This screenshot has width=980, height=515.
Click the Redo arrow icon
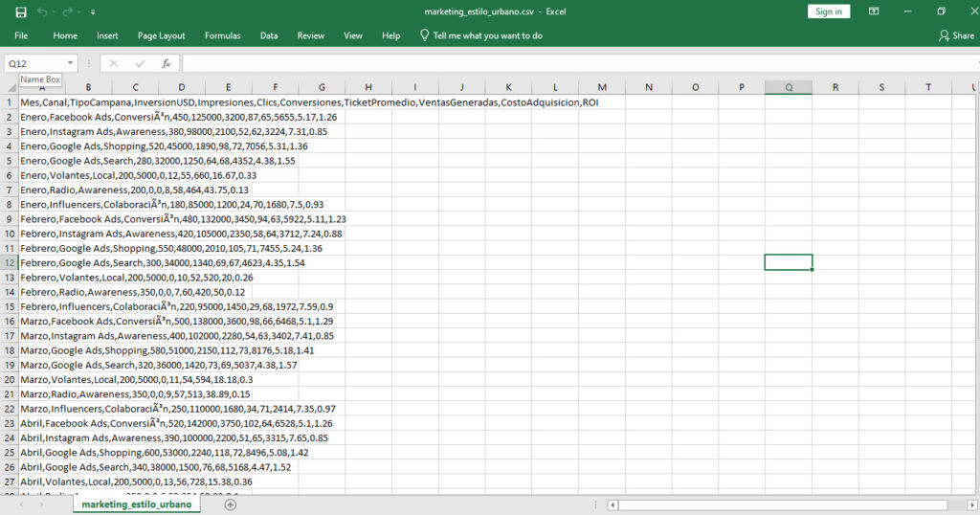pyautogui.click(x=68, y=12)
